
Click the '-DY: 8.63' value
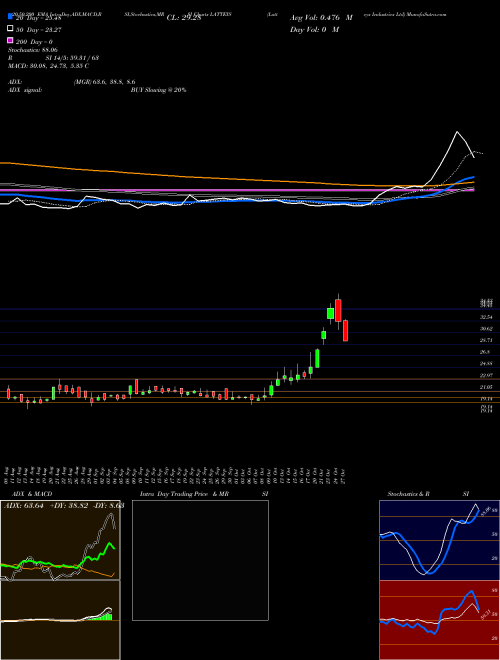[x=109, y=506]
